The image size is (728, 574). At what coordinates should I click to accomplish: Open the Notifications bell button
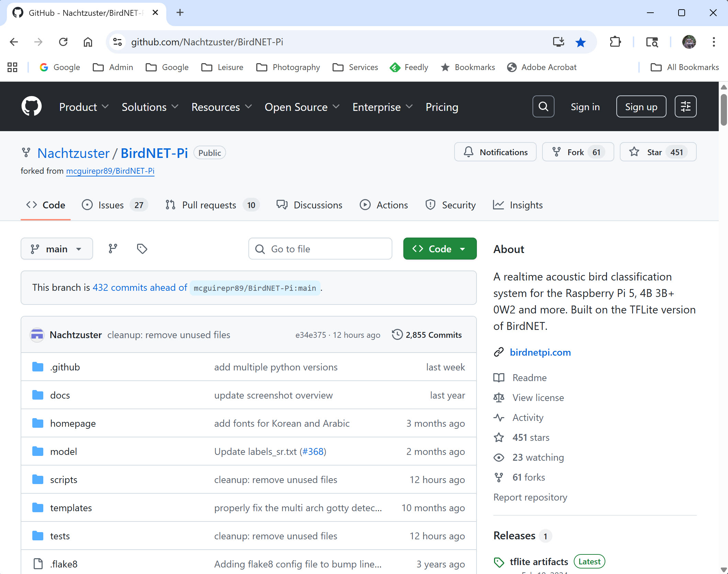click(x=495, y=152)
